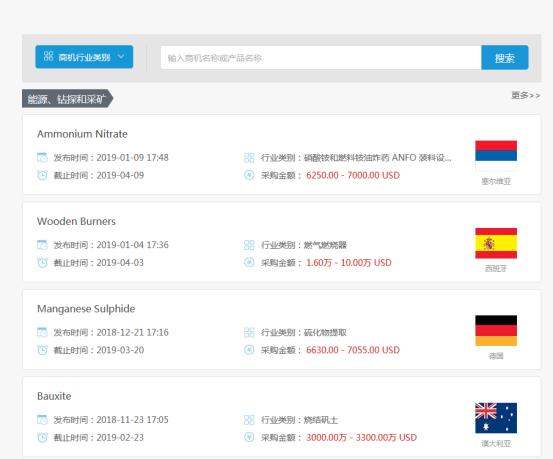This screenshot has height=459, width=553.
Task: Open the Ammonium Nitrate listing title
Action: (x=82, y=134)
